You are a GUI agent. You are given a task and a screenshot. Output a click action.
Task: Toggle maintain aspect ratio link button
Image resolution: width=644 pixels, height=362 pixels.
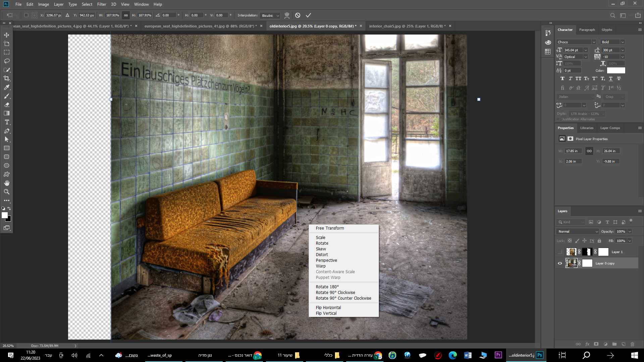click(126, 15)
